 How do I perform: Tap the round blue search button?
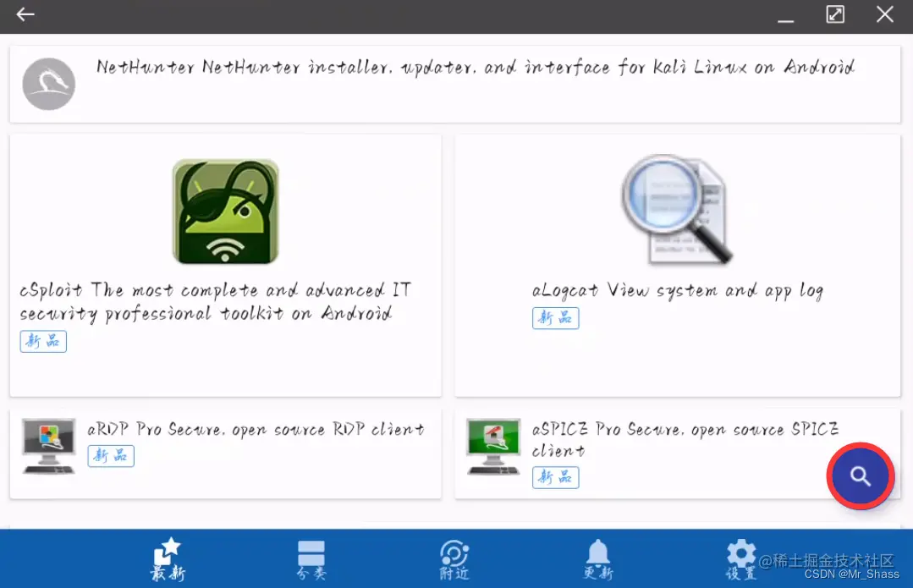point(861,476)
